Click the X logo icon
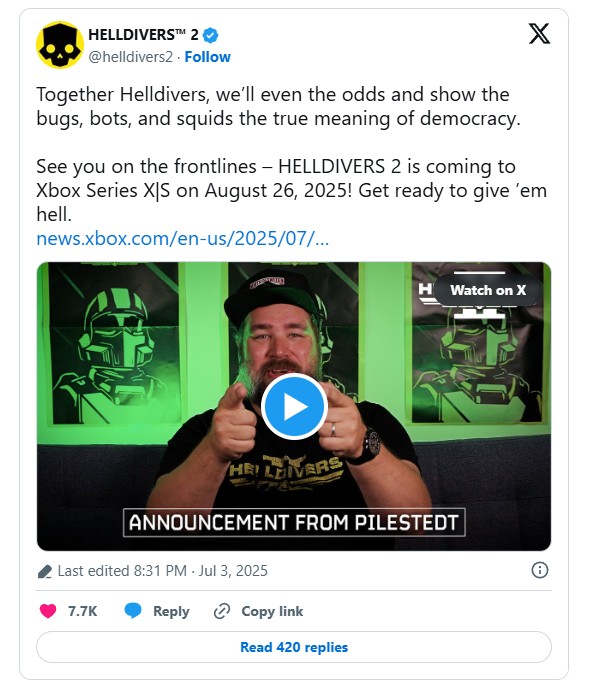This screenshot has width=590, height=695. coord(539,34)
